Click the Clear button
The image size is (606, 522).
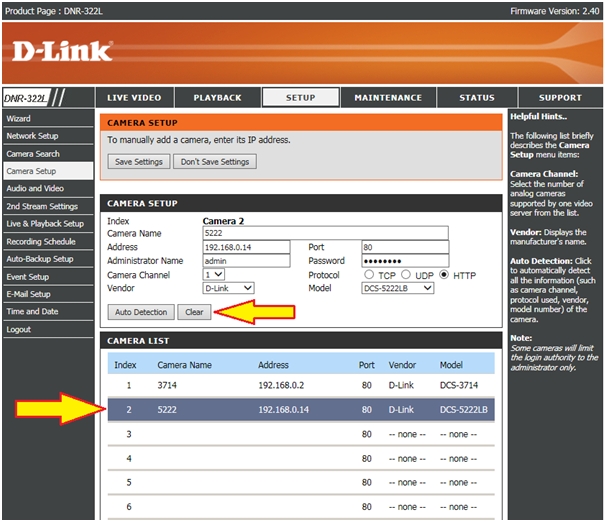pyautogui.click(x=194, y=312)
